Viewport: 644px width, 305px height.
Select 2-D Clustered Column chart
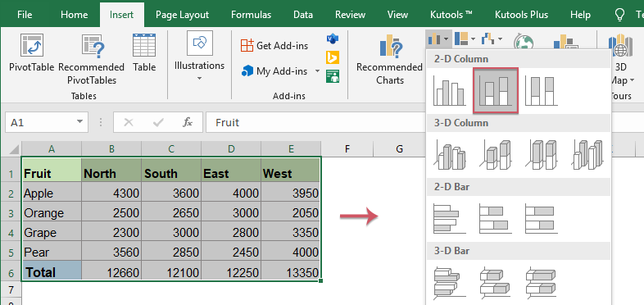click(450, 91)
